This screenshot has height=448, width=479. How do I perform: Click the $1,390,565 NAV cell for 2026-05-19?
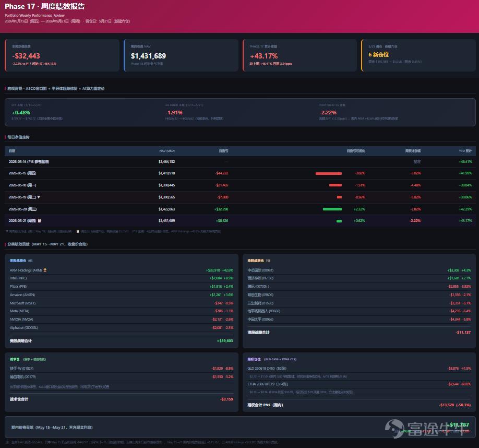(x=166, y=197)
